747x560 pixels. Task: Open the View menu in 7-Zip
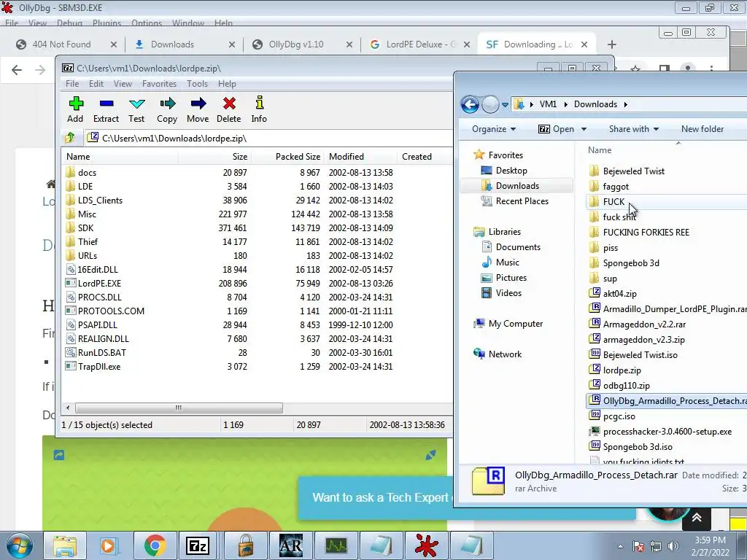(x=123, y=84)
